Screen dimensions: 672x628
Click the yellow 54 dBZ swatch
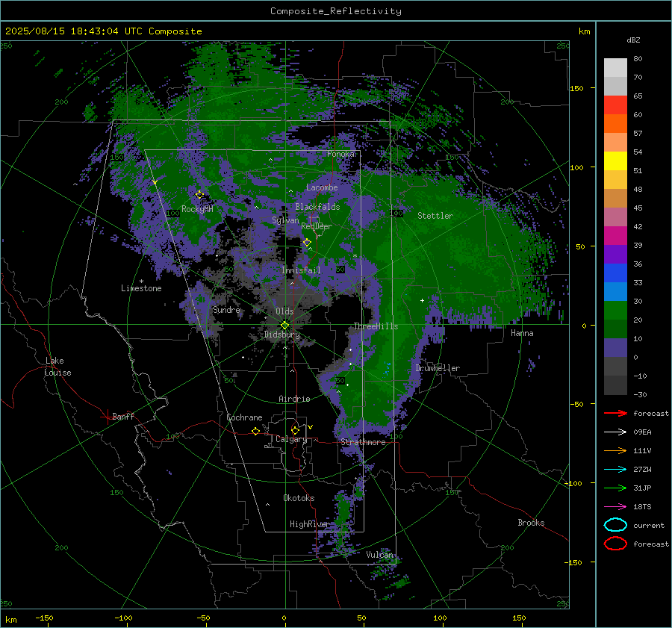615,161
